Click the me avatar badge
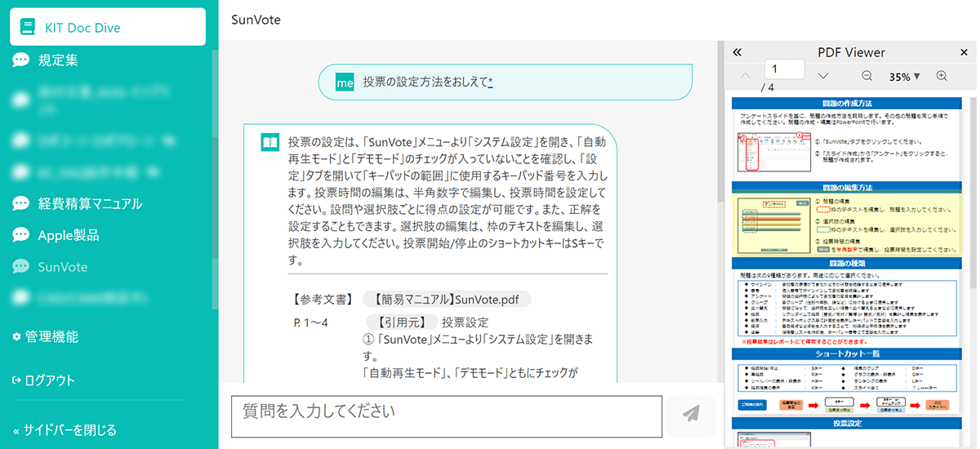 (345, 82)
